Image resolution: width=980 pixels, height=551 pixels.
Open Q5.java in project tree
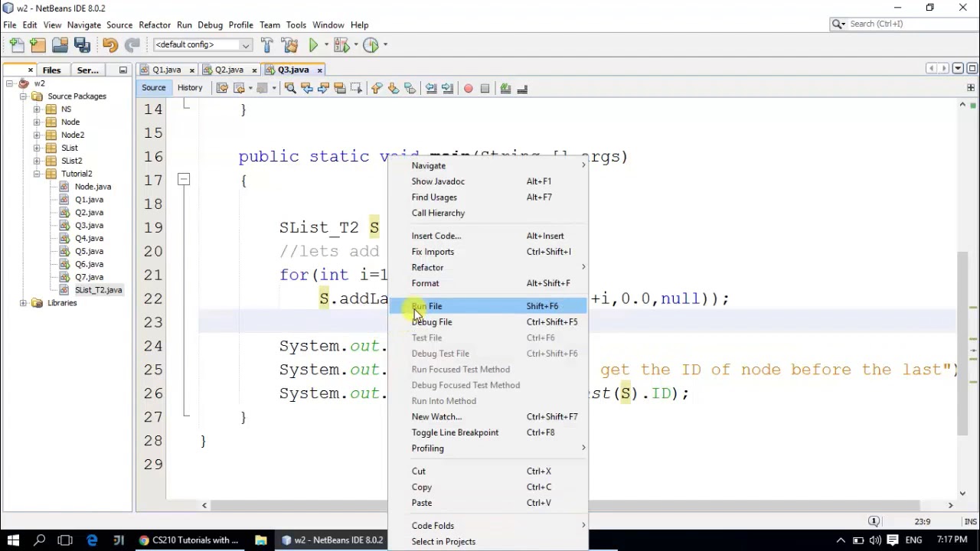click(x=89, y=251)
